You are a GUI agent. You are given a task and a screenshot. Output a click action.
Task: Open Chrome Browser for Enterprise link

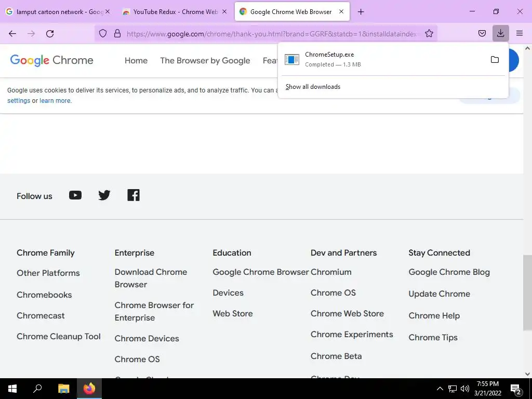154,312
